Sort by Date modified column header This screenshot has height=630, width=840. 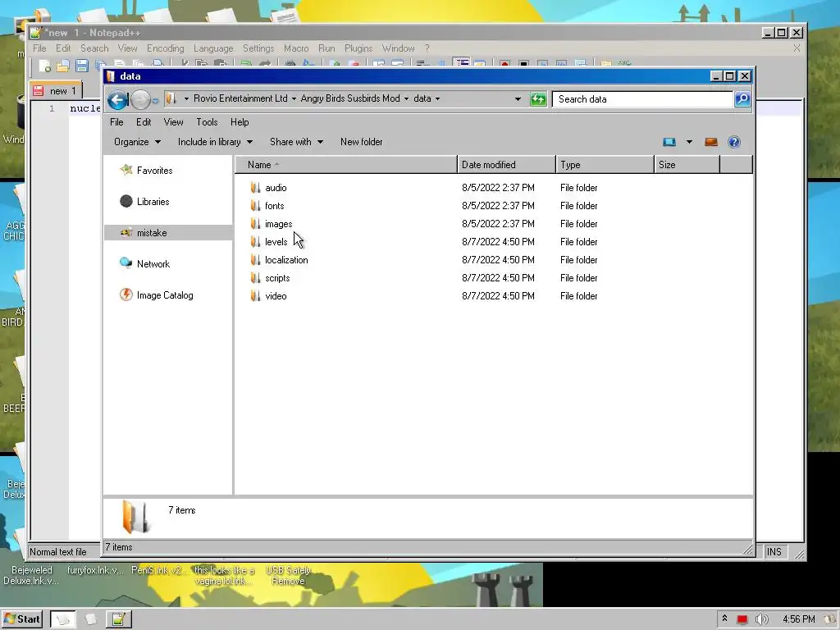(506, 164)
